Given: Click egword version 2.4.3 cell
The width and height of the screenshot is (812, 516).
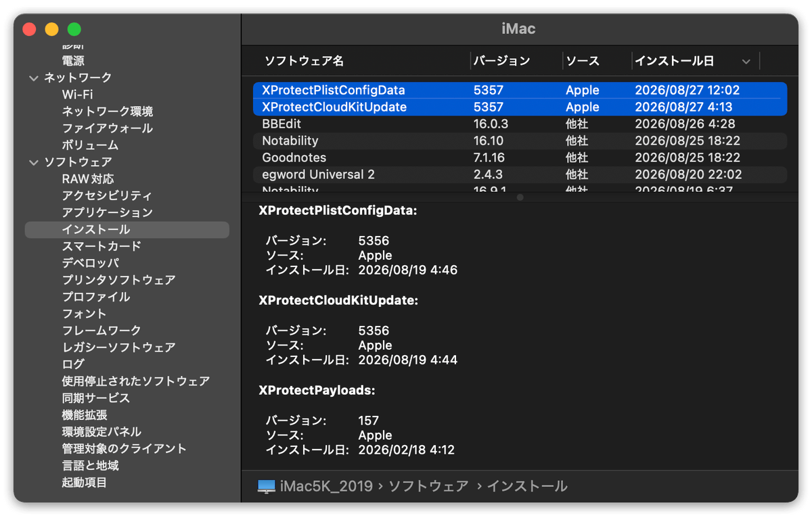Looking at the screenshot, I should 488,174.
